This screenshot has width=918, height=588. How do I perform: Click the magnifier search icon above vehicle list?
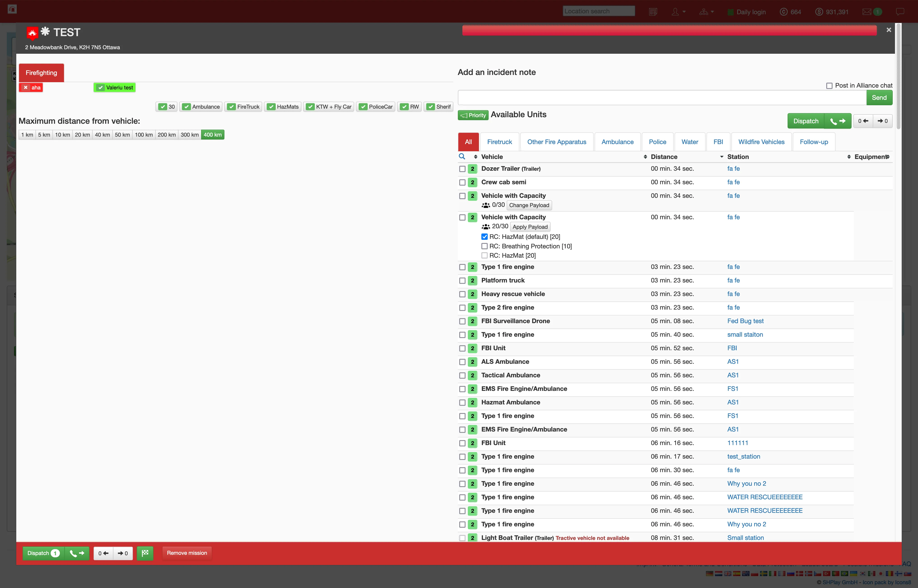[462, 156]
